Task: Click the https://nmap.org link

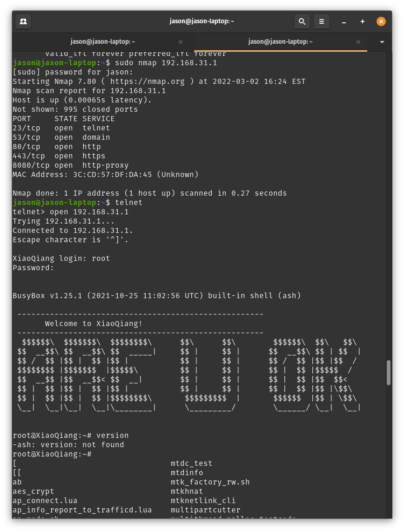Action: pos(147,82)
